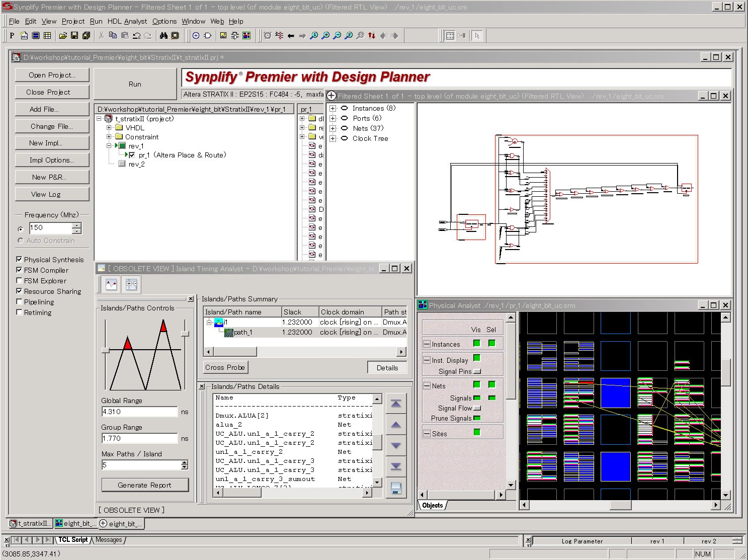Click the Run button
The height and width of the screenshot is (560, 748).
coord(135,84)
